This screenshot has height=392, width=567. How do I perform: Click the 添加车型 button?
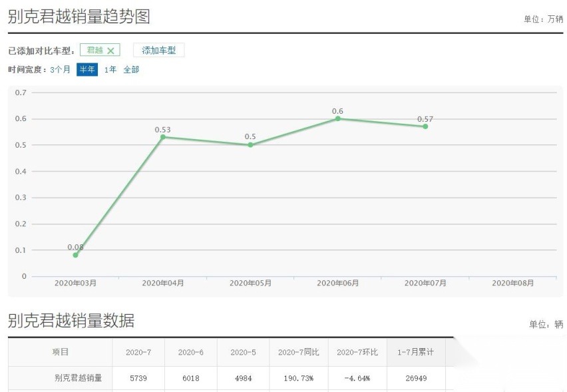click(159, 51)
